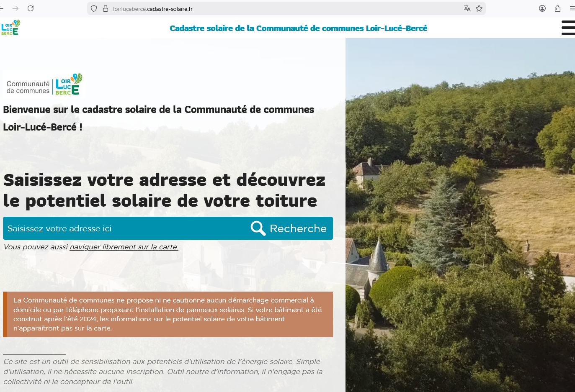Viewport: 575px width, 392px height.
Task: Open tracking protection shield panel
Action: (94, 8)
